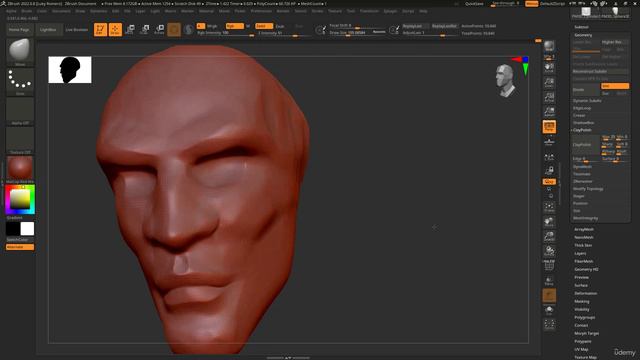Click the right shelf Rotate view icon
Image resolution: width=640 pixels, height=360 pixels.
pyautogui.click(x=549, y=251)
